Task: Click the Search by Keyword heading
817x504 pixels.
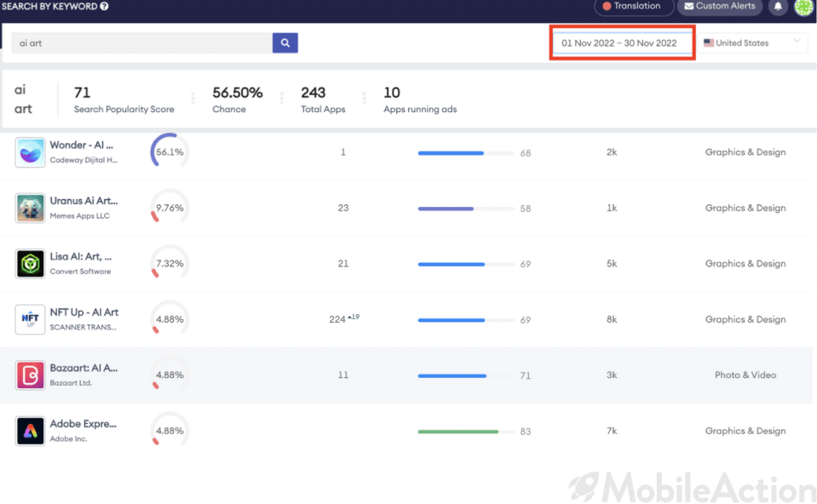Action: pyautogui.click(x=49, y=6)
